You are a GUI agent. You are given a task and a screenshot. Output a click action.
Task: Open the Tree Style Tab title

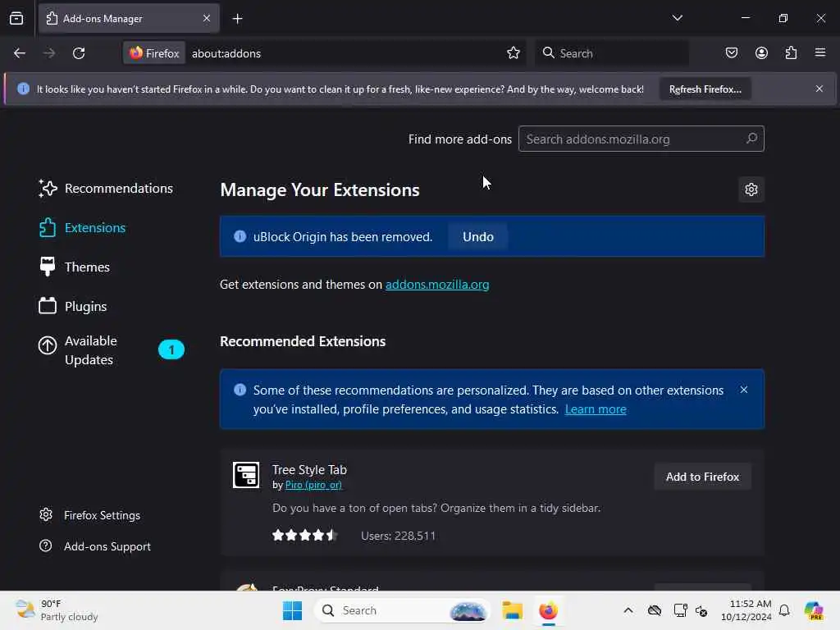click(309, 470)
